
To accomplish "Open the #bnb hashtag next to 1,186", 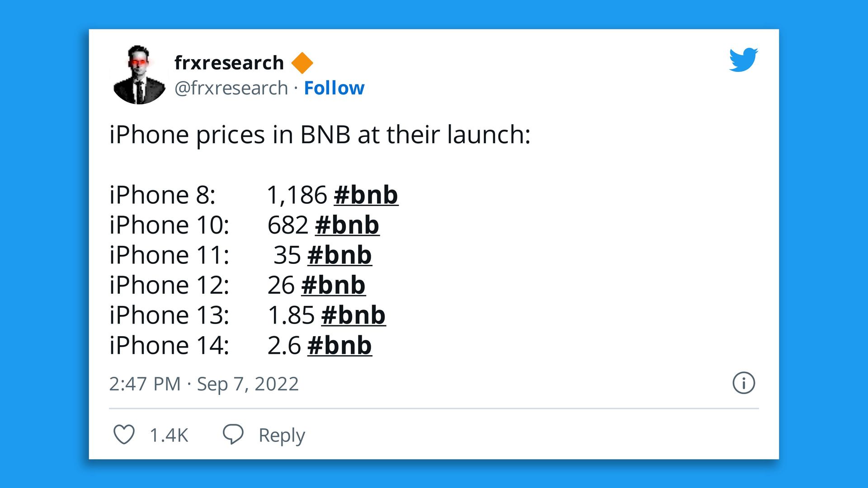I will coord(366,195).
